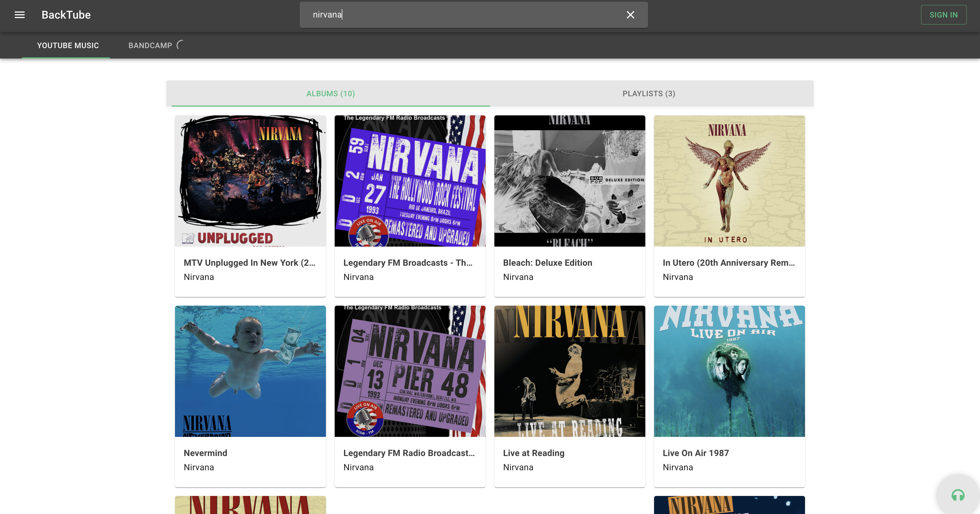Open Bleach Deluxe Edition album cover
The width and height of the screenshot is (980, 514).
pos(570,181)
